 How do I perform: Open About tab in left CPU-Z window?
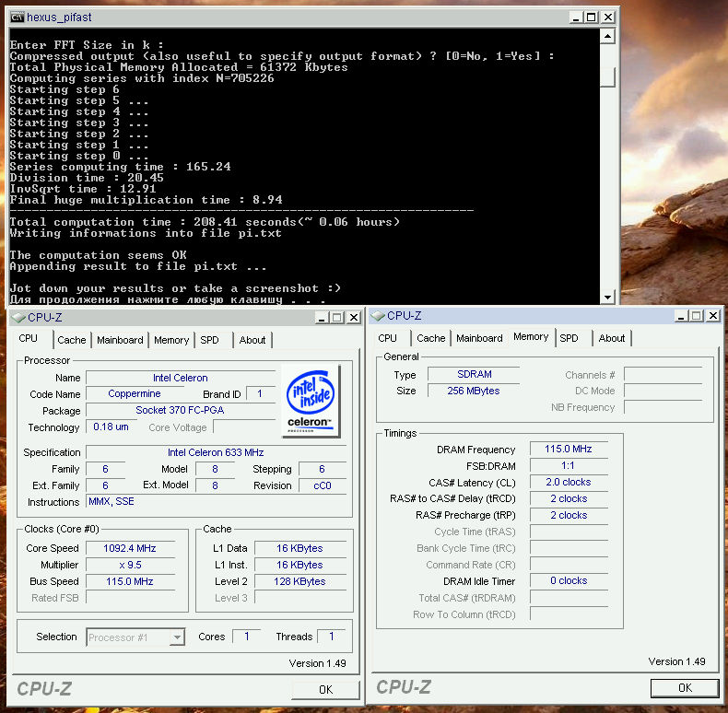pos(252,340)
